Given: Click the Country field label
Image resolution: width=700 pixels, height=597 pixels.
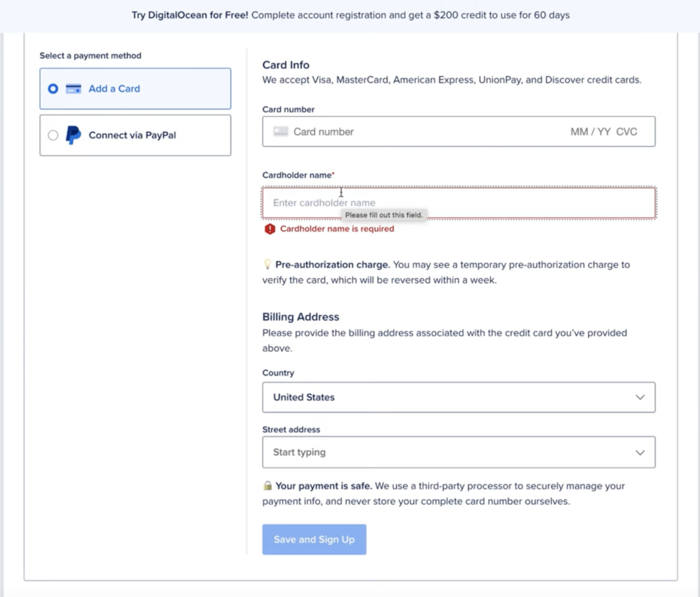Looking at the screenshot, I should point(278,373).
